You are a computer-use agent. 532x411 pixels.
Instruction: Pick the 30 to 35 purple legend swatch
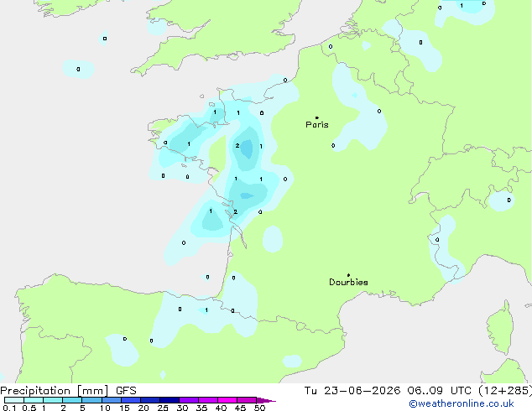[x=189, y=400]
